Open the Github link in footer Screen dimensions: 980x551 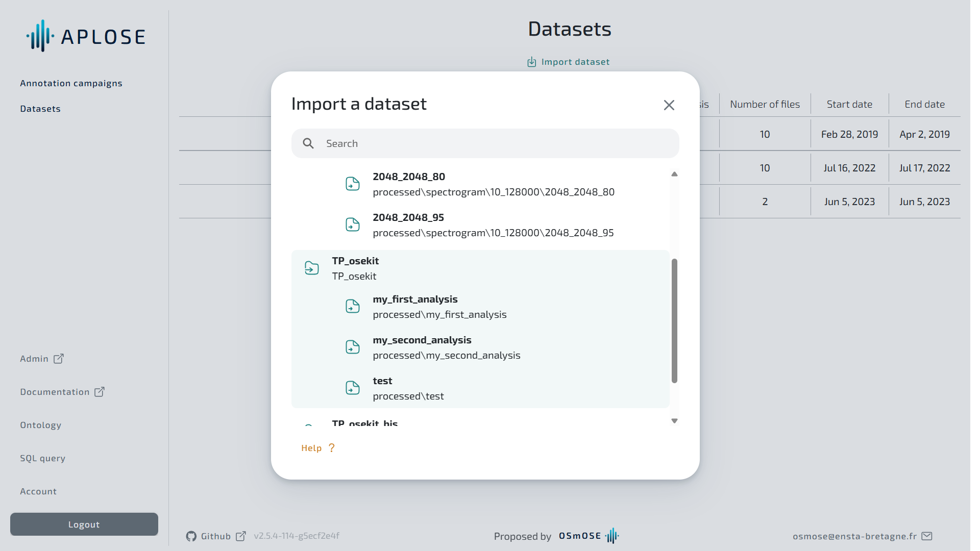(215, 536)
